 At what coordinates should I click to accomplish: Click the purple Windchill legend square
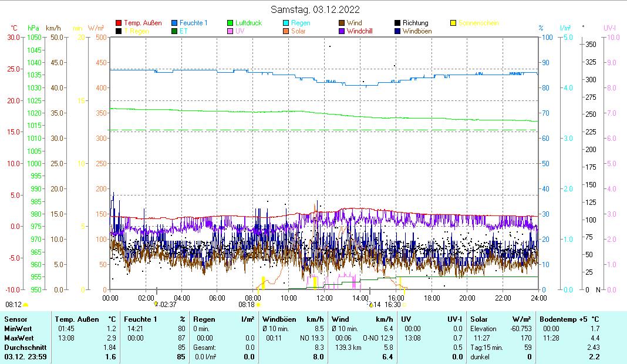point(342,31)
